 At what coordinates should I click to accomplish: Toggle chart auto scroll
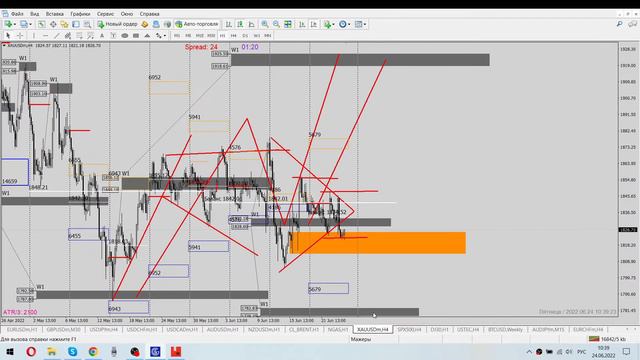(302, 24)
